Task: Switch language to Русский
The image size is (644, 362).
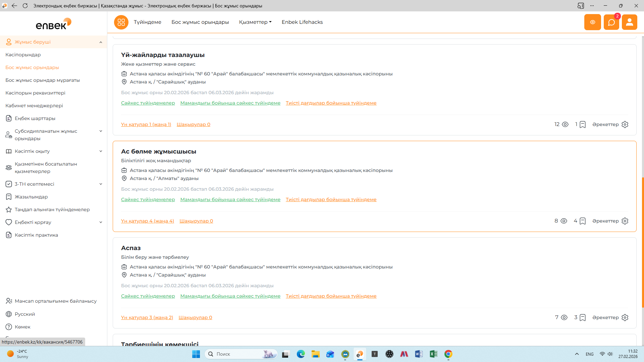Action: tap(24, 314)
